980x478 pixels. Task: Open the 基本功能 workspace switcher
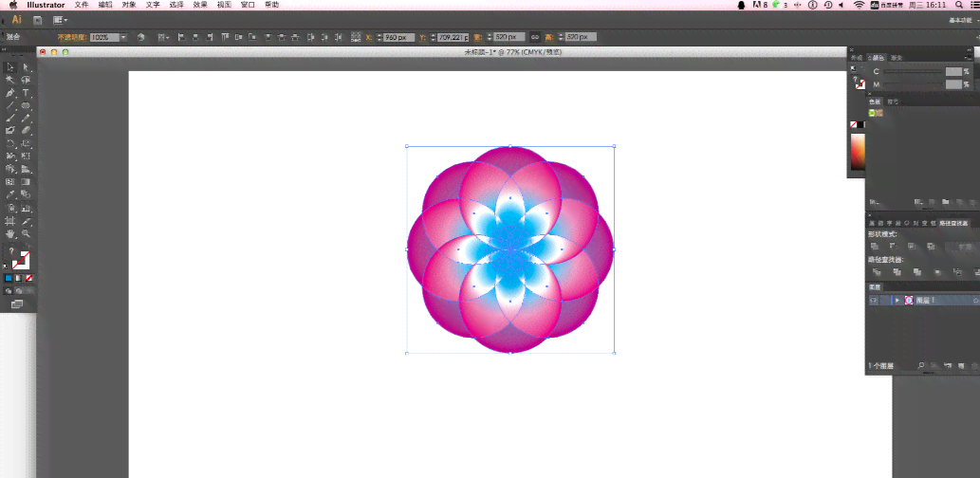961,21
